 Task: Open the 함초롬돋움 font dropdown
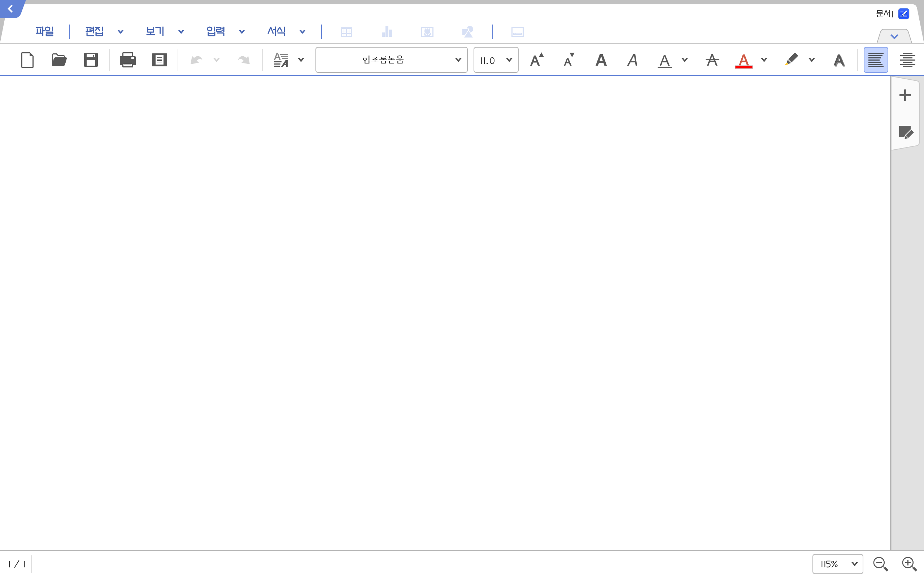391,60
